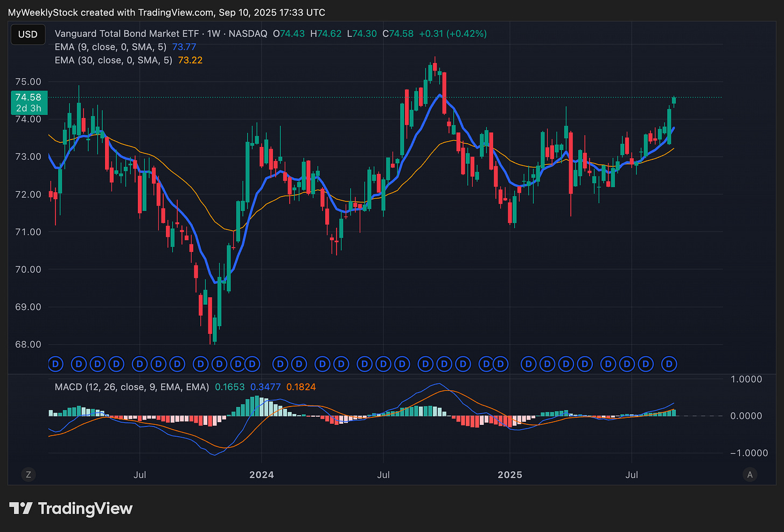
Task: Click the 1.0000 MACD scale label
Action: pos(746,379)
